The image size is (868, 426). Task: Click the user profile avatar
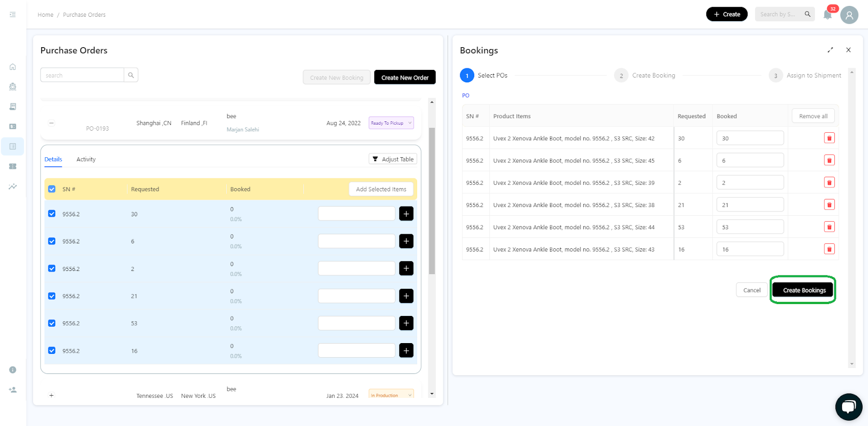click(849, 15)
